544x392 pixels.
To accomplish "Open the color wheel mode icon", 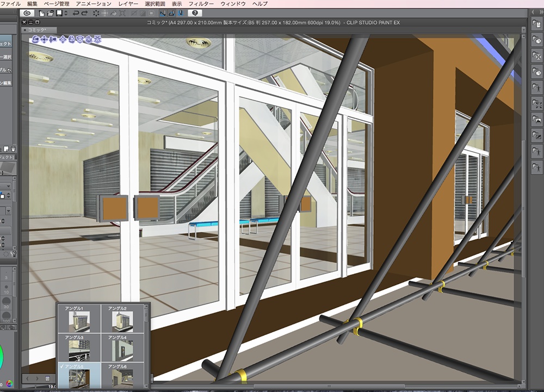I will point(9,384).
